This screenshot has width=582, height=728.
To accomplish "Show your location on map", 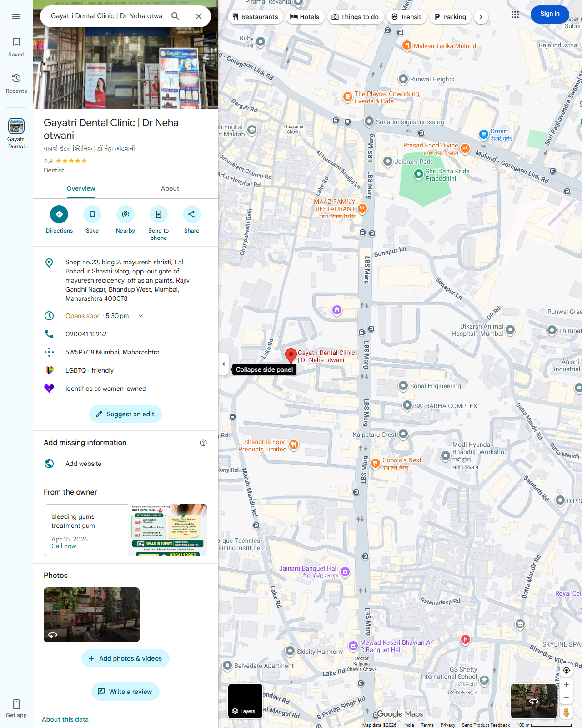I will 566,670.
